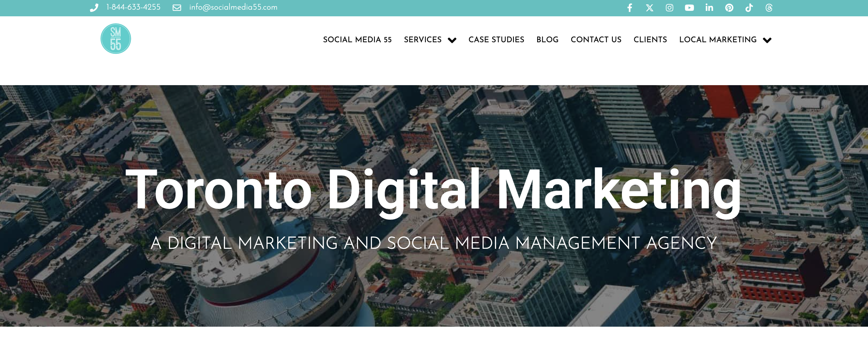Click the 1-844-633-4255 phone link
Screen dimensions: 868x343
(x=133, y=8)
